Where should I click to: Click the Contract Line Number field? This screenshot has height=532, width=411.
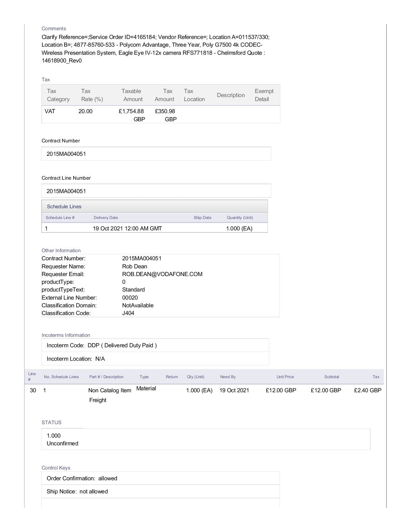pyautogui.click(x=156, y=191)
